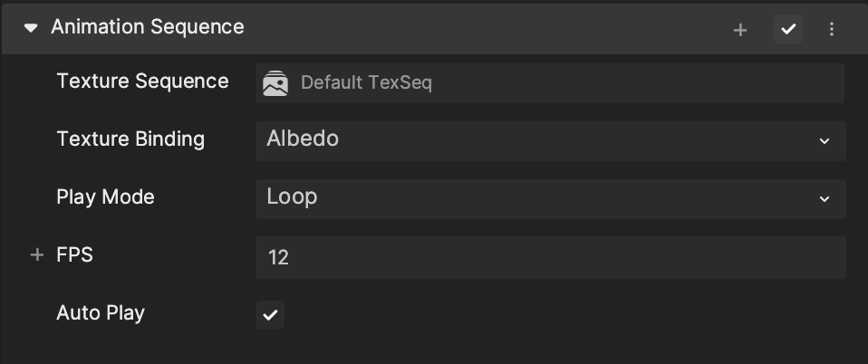Collapse the Animation Sequence section triangle
The width and height of the screenshot is (868, 364).
pos(31,28)
